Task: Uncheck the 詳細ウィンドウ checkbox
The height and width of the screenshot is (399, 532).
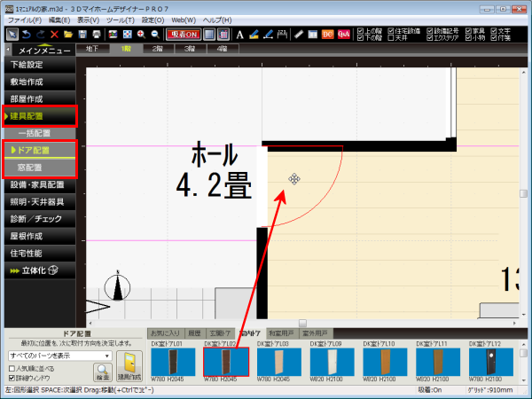Action: point(11,377)
